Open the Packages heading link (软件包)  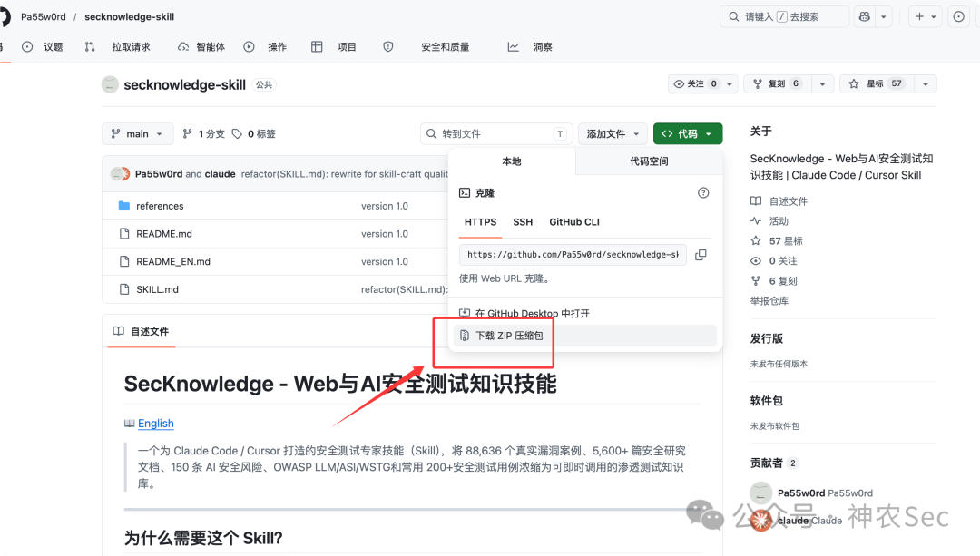click(766, 400)
